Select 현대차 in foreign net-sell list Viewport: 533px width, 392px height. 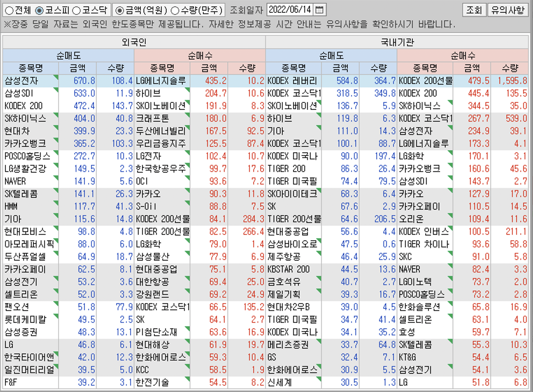(x=30, y=131)
